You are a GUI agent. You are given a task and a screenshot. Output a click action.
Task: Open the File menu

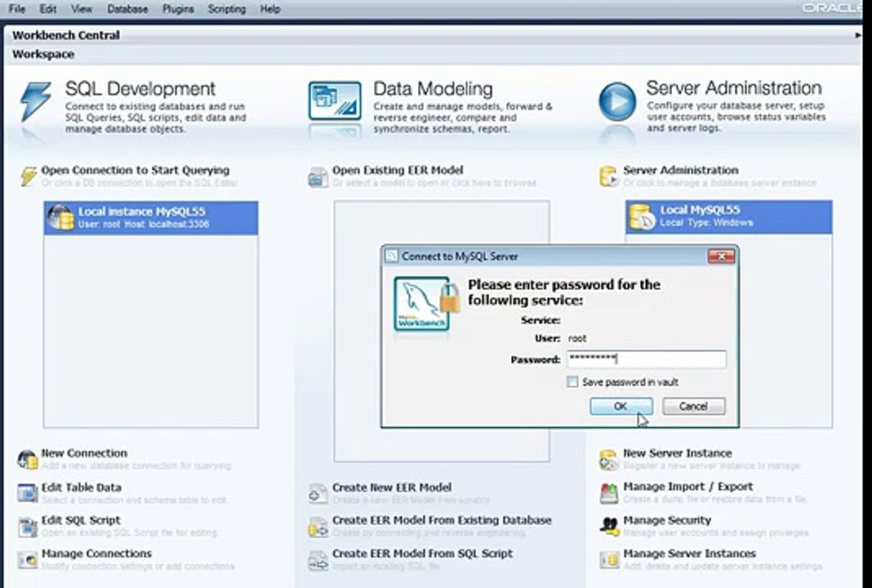pyautogui.click(x=17, y=9)
